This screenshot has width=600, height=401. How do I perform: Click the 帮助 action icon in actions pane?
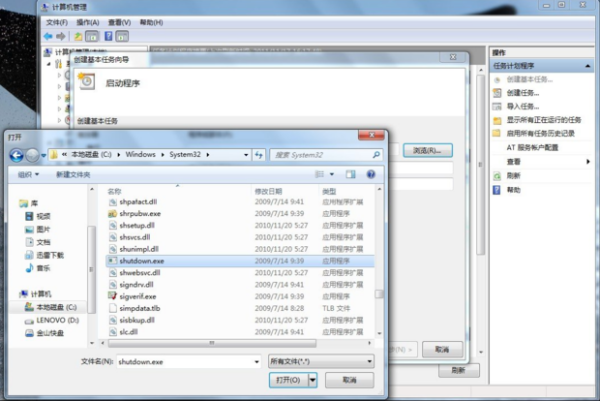pyautogui.click(x=497, y=190)
